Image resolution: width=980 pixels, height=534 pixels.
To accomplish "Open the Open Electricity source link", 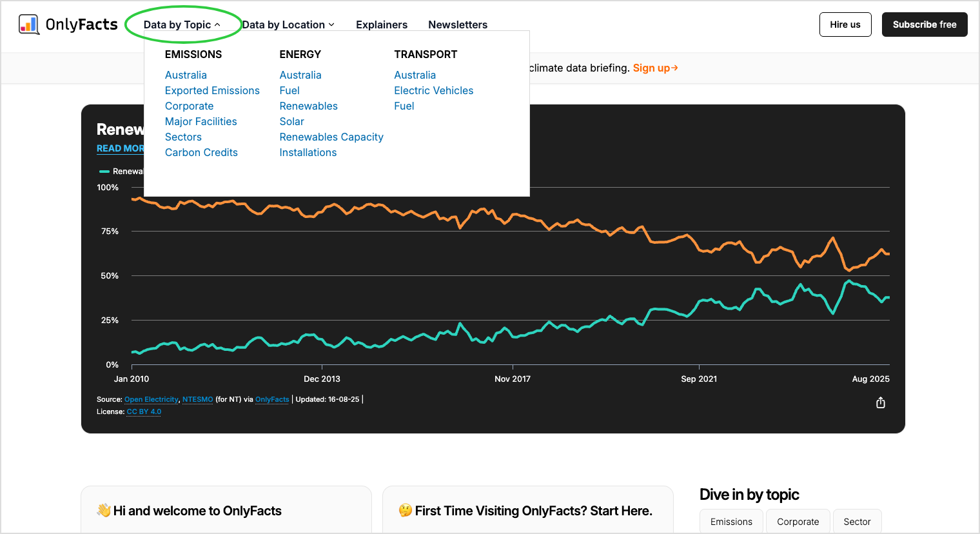I will tap(152, 399).
